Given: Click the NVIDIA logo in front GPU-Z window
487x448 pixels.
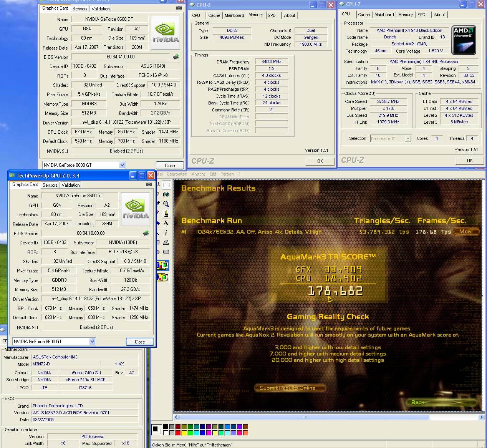Looking at the screenshot, I should 136,209.
